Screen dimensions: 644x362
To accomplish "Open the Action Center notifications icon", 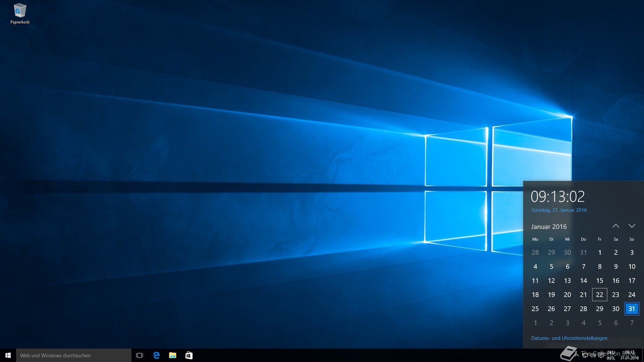I will (601, 355).
